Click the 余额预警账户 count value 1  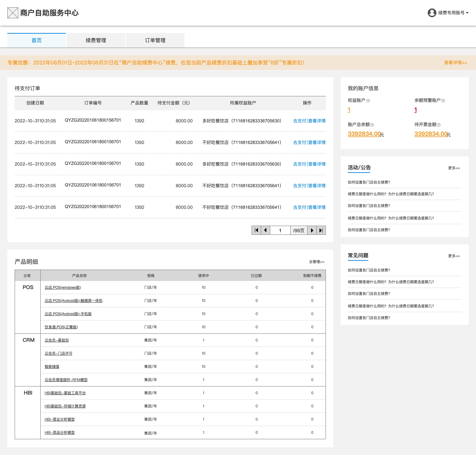416,110
